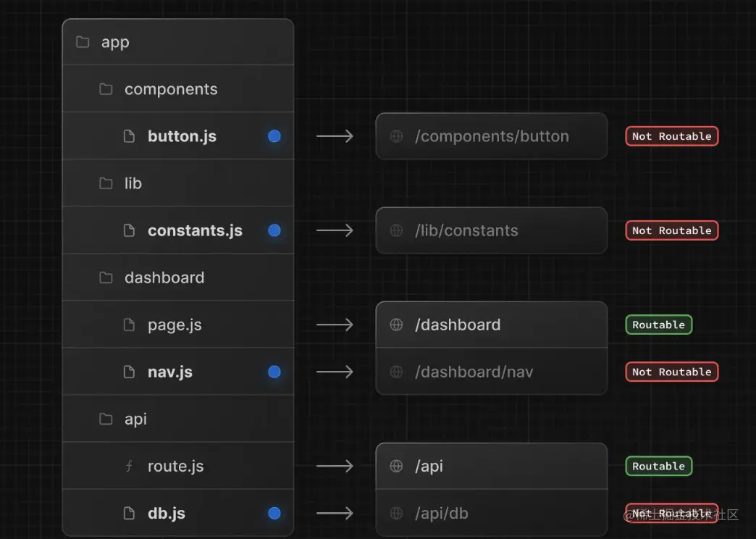Select the constants.js file entry
The height and width of the screenshot is (539, 756).
click(178, 230)
